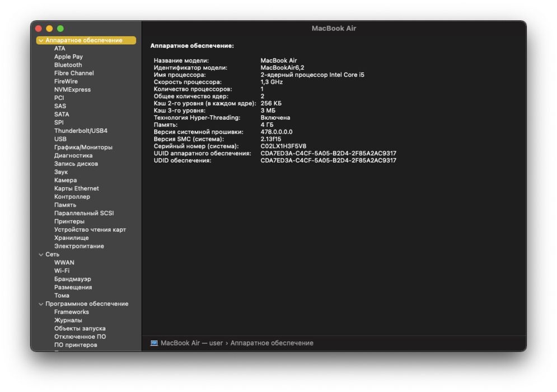Viewport: 557px width, 392px height.
Task: Open the SATA entry
Action: coord(62,114)
